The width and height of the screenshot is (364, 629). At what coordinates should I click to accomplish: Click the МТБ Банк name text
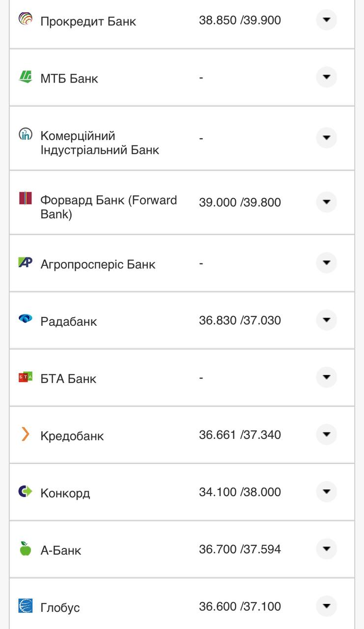click(x=69, y=79)
